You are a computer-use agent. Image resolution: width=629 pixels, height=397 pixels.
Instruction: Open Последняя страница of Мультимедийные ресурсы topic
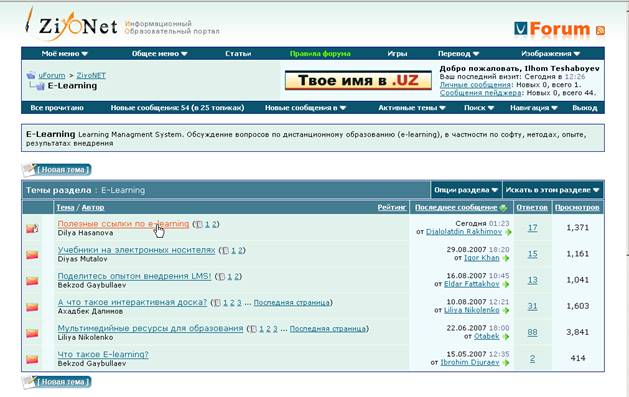(x=328, y=329)
